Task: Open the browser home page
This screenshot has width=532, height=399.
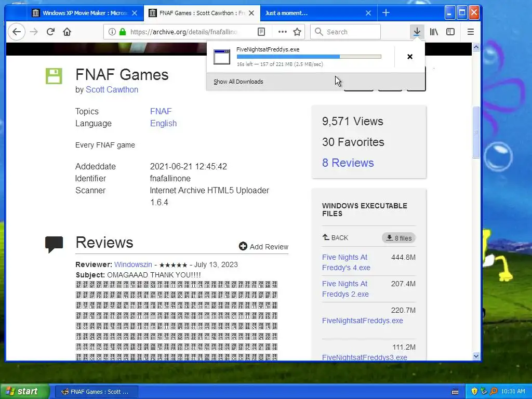Action: pyautogui.click(x=67, y=32)
